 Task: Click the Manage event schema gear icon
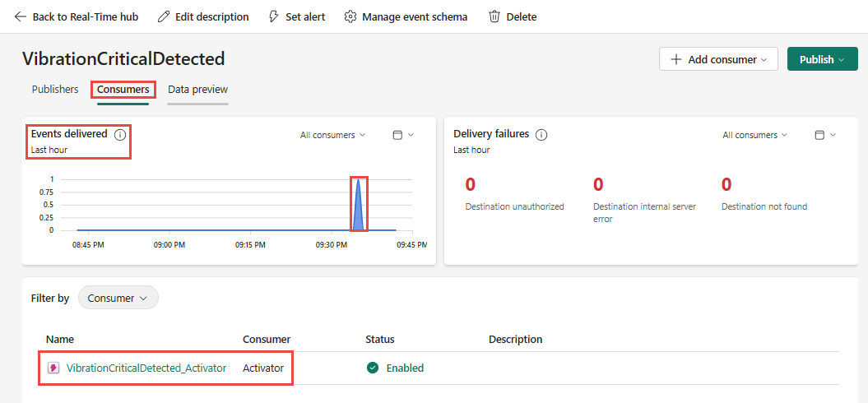click(350, 16)
